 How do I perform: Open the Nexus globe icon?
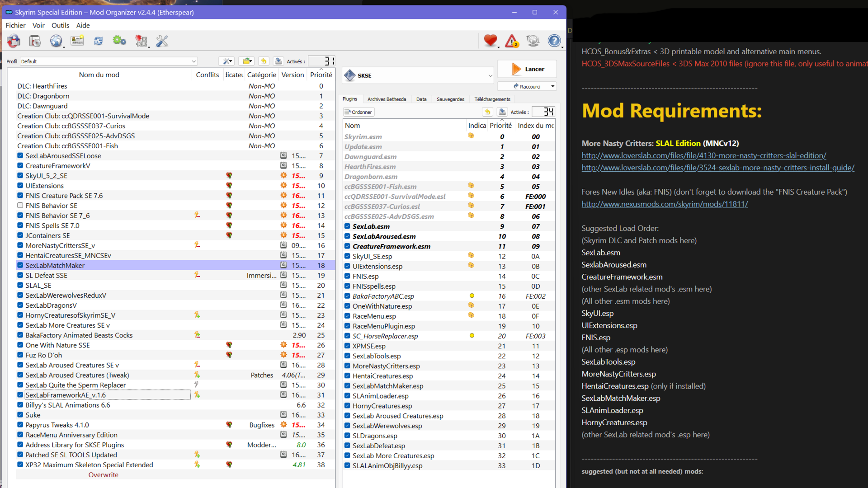pos(56,41)
